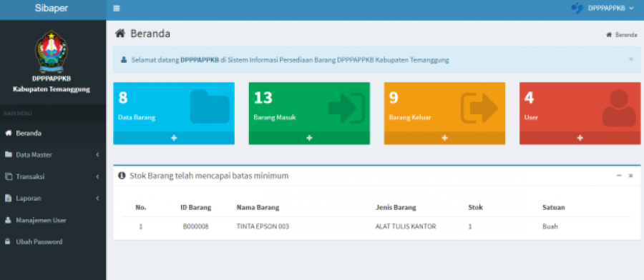Collapse the Stok Barang minimum panel

[619, 176]
